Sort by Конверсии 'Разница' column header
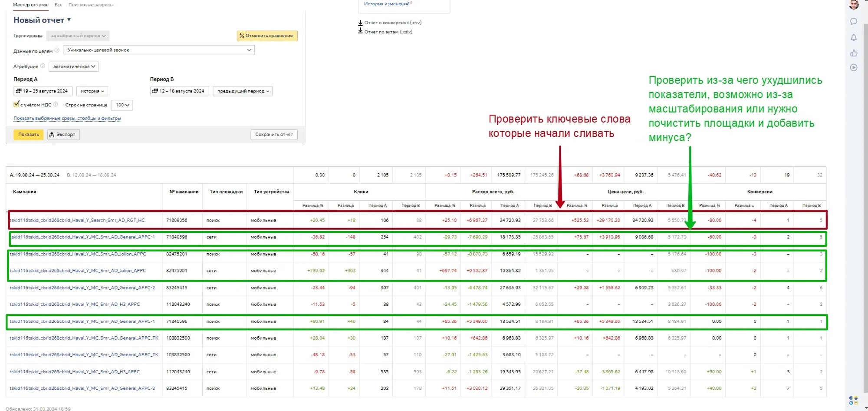 [743, 205]
